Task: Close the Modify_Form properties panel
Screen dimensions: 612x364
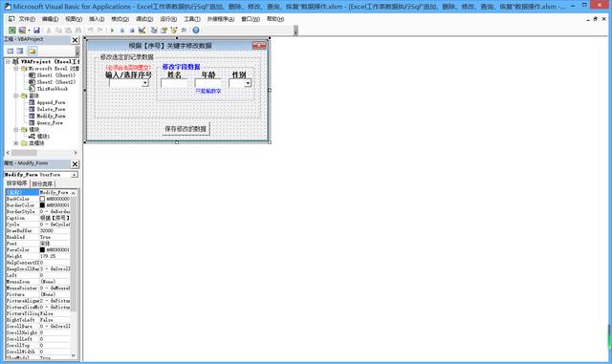Action: [x=75, y=164]
